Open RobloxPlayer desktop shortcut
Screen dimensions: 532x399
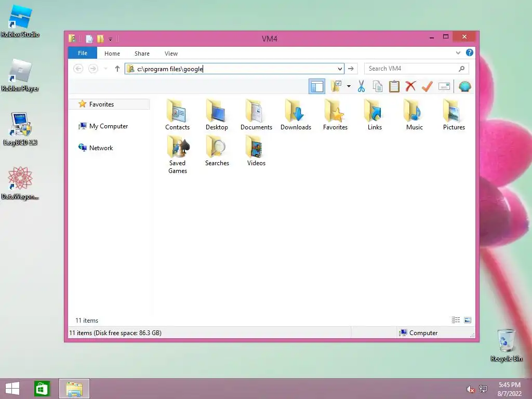pos(20,75)
